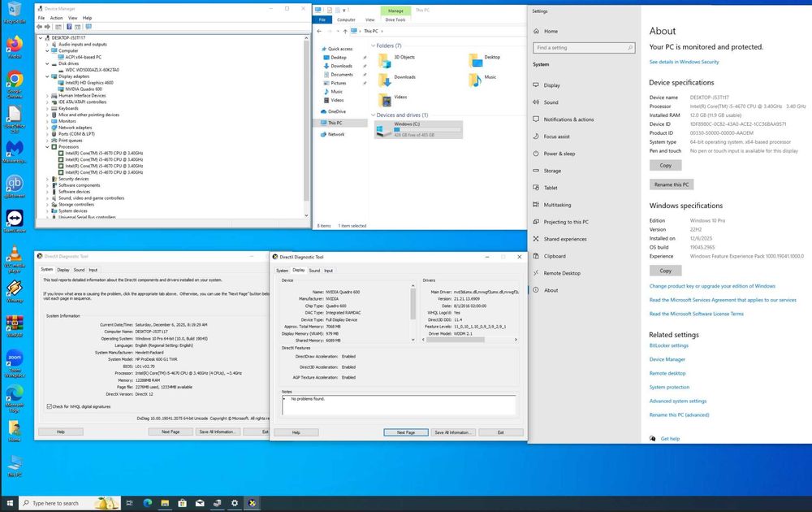Click Device Manager back arrow toolbar icon
The image size is (812, 512).
(x=39, y=27)
